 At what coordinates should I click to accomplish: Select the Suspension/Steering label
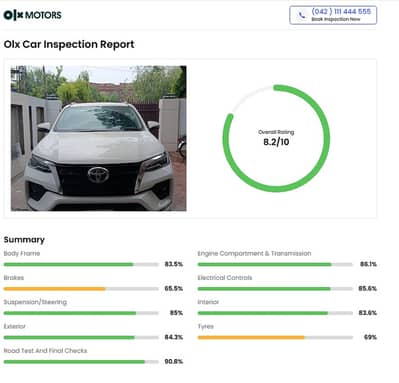(35, 302)
